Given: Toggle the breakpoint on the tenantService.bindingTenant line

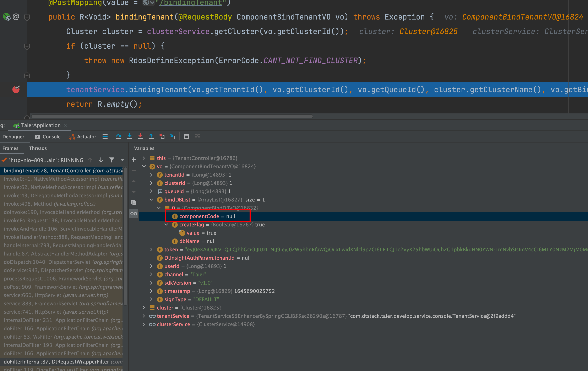Looking at the screenshot, I should [x=16, y=89].
